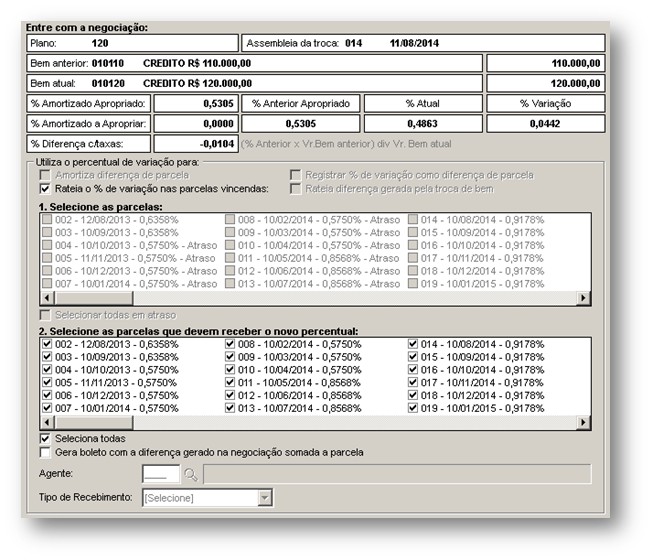Screen dimensions: 652x560
Task: Click the % Variação value 0,0442
Action: 546,123
